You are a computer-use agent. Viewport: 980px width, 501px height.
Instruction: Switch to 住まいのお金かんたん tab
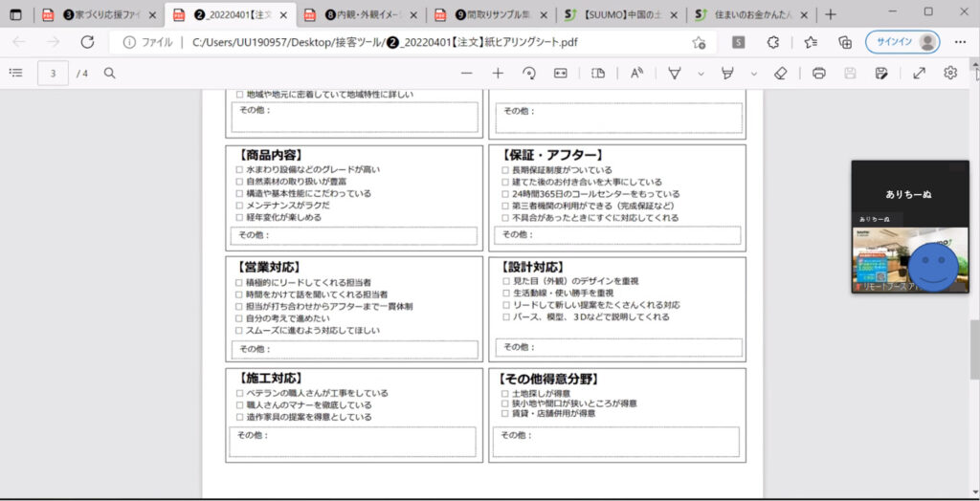750,15
